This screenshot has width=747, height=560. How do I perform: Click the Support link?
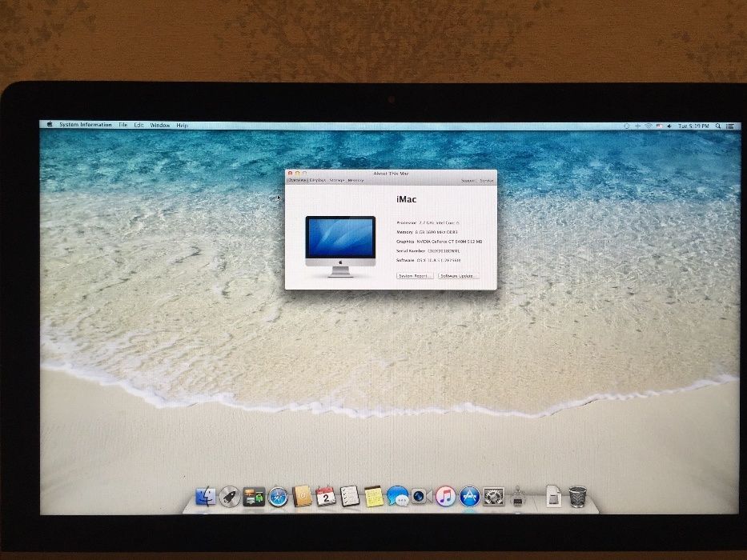click(468, 181)
